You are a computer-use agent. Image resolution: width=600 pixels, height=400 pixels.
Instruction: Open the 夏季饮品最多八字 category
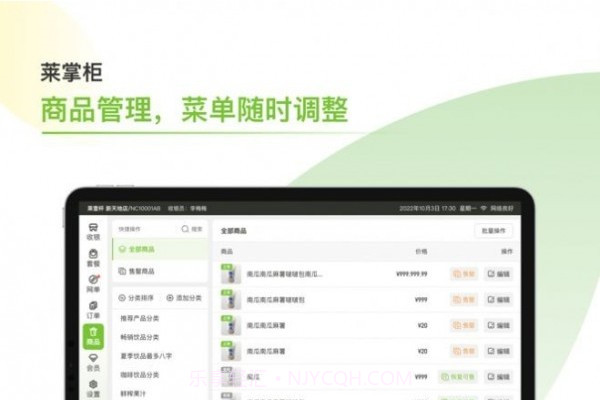(146, 356)
